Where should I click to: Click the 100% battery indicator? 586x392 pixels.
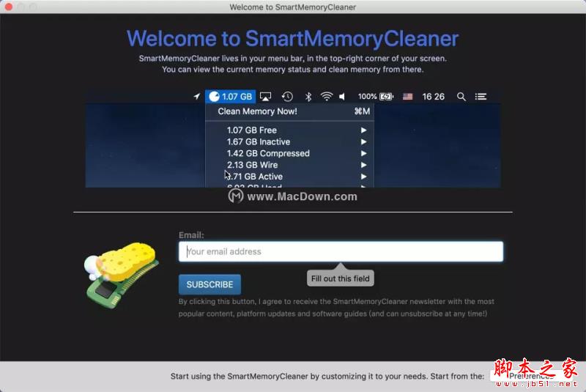(x=376, y=97)
